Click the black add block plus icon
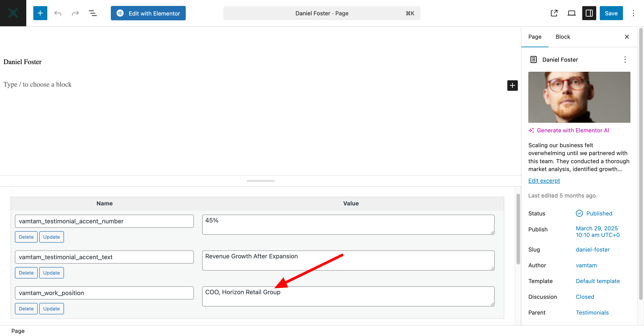This screenshot has width=644, height=336. pyautogui.click(x=512, y=86)
